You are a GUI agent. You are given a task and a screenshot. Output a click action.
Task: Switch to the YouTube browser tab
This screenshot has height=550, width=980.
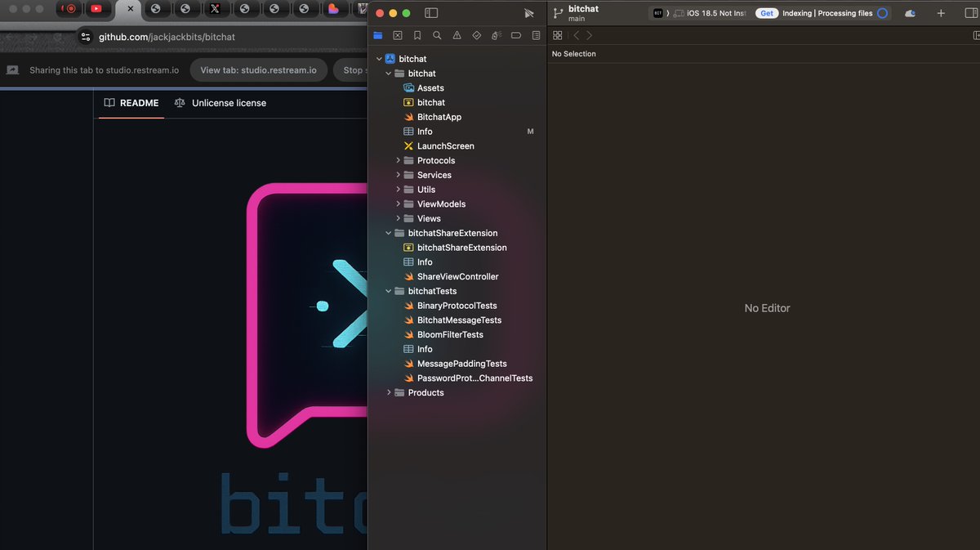(96, 9)
